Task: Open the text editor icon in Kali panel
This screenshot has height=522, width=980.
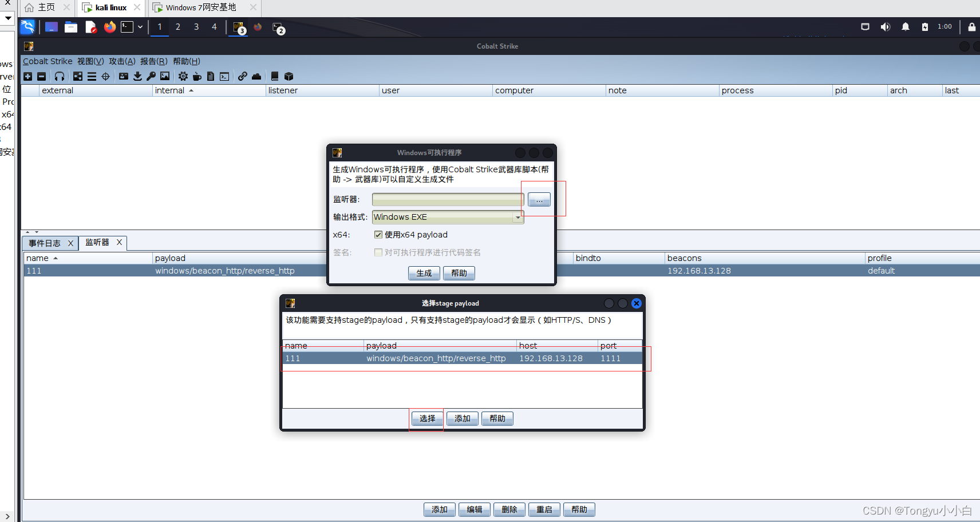Action: [x=90, y=27]
